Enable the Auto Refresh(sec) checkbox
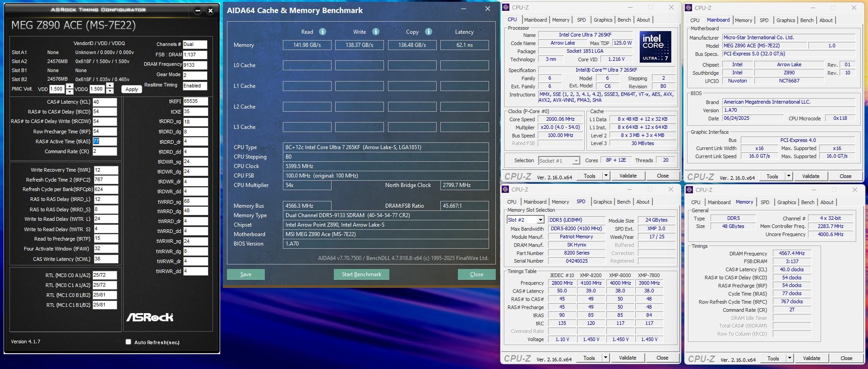The image size is (868, 369). click(x=129, y=342)
